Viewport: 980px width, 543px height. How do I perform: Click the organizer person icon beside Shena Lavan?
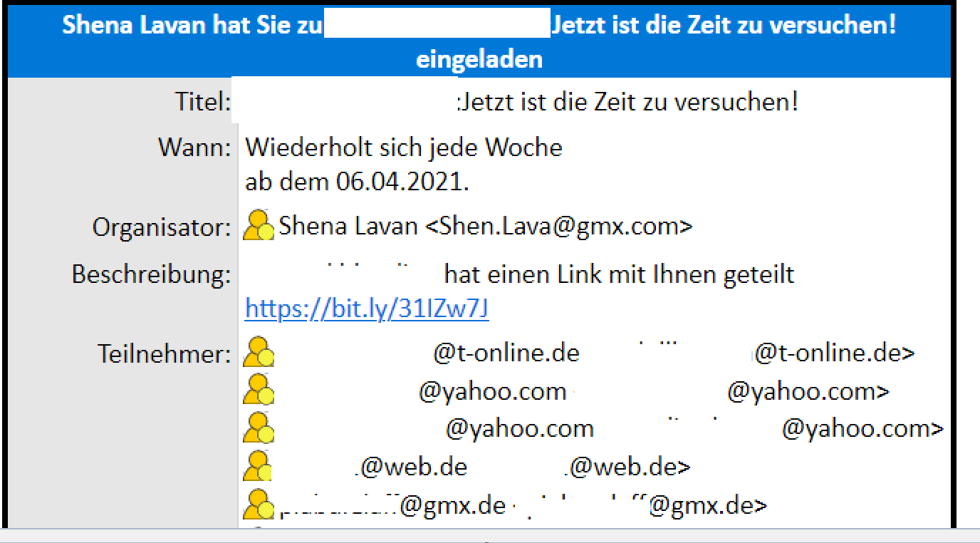(259, 225)
